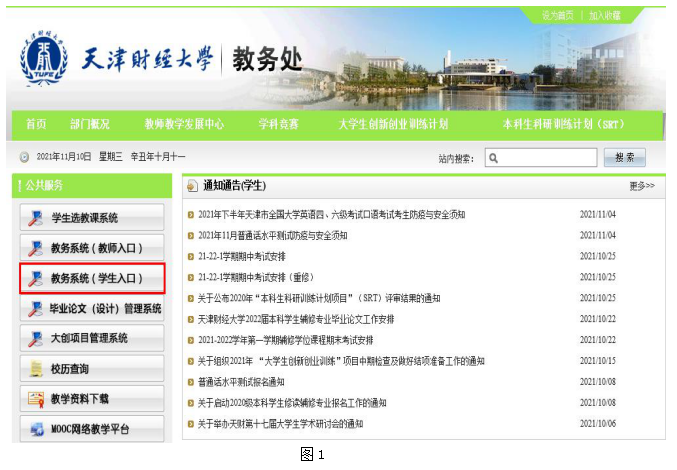Click the 搜索 search button
The height and width of the screenshot is (470, 677).
625,158
